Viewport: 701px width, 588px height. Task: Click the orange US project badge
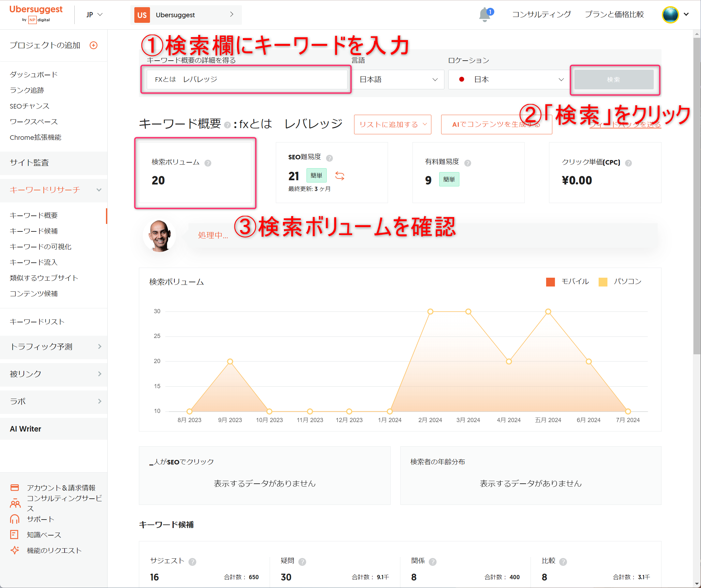pos(142,15)
